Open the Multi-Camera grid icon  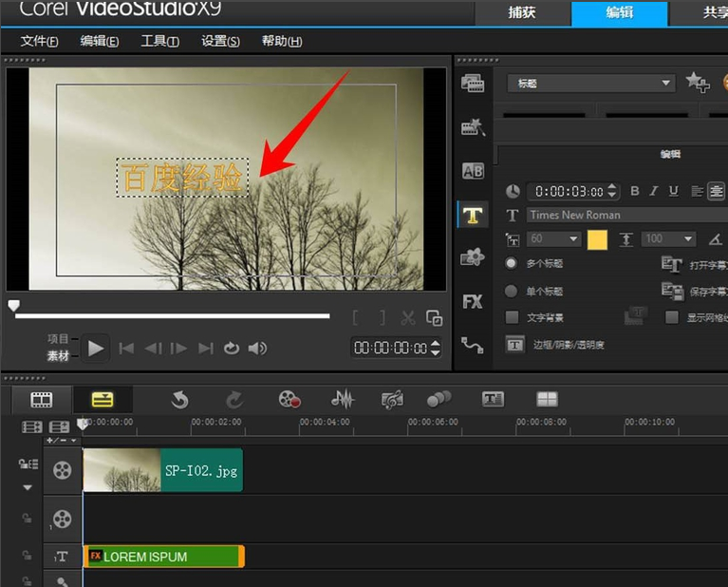547,399
